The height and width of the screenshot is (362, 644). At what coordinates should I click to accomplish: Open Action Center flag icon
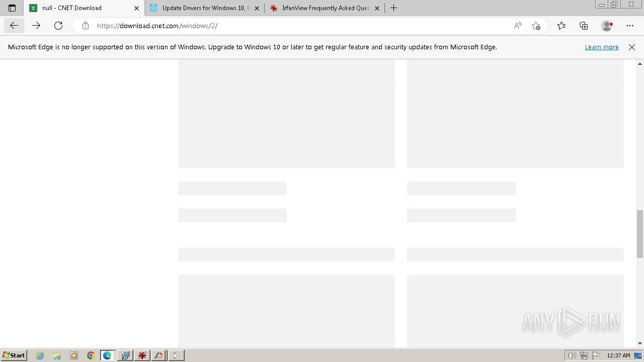pos(596,355)
